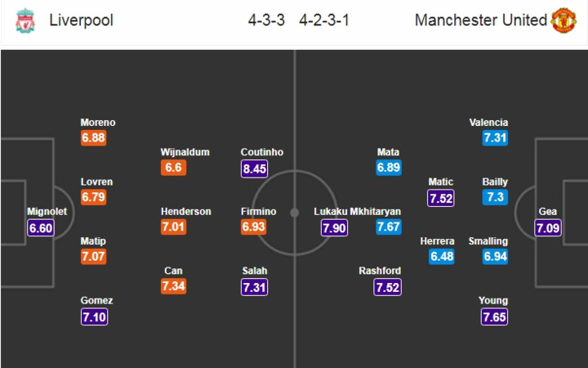
Task: Click the Liverpool club crest icon
Action: (25, 20)
